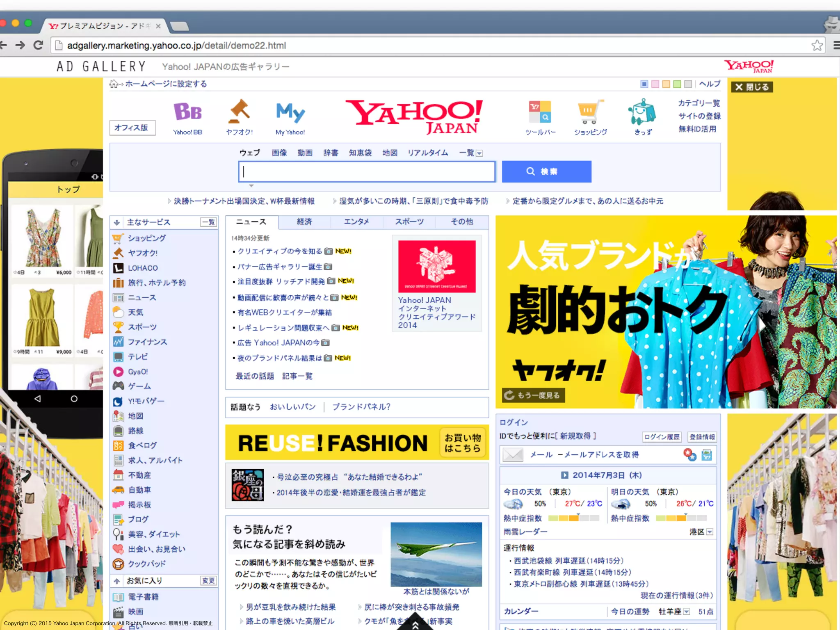This screenshot has width=840, height=630.
Task: Select the green theme color swatch
Action: tap(677, 84)
